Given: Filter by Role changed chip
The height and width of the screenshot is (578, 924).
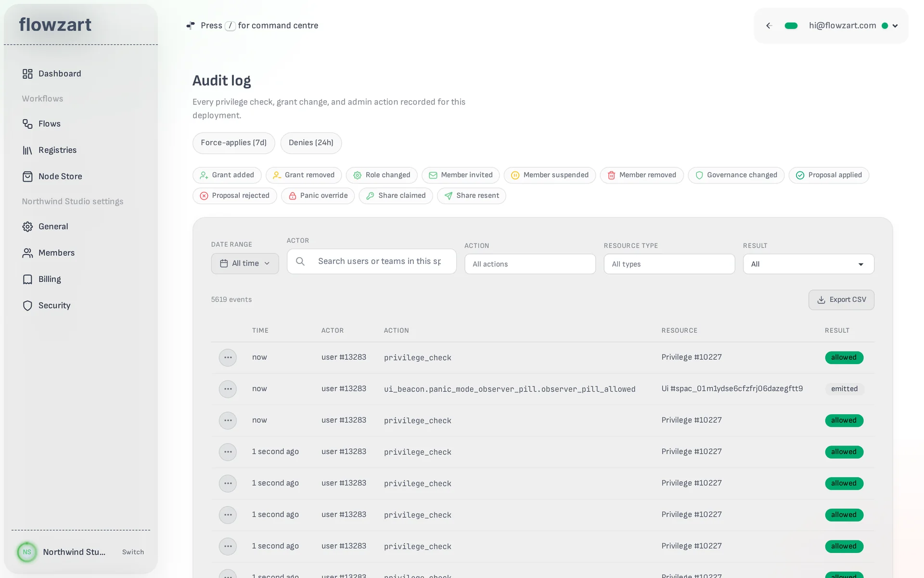Looking at the screenshot, I should (382, 175).
